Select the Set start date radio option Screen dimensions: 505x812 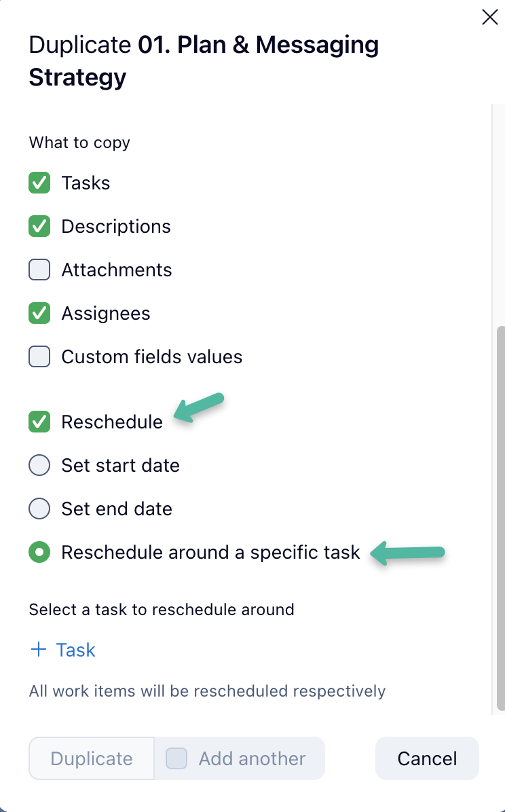pos(39,465)
